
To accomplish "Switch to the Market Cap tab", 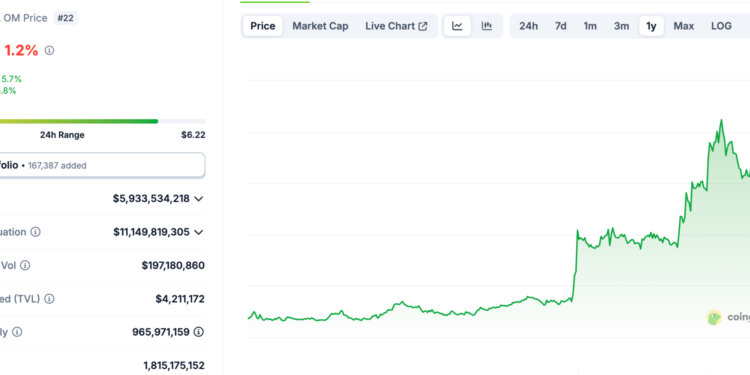I will pyautogui.click(x=320, y=26).
